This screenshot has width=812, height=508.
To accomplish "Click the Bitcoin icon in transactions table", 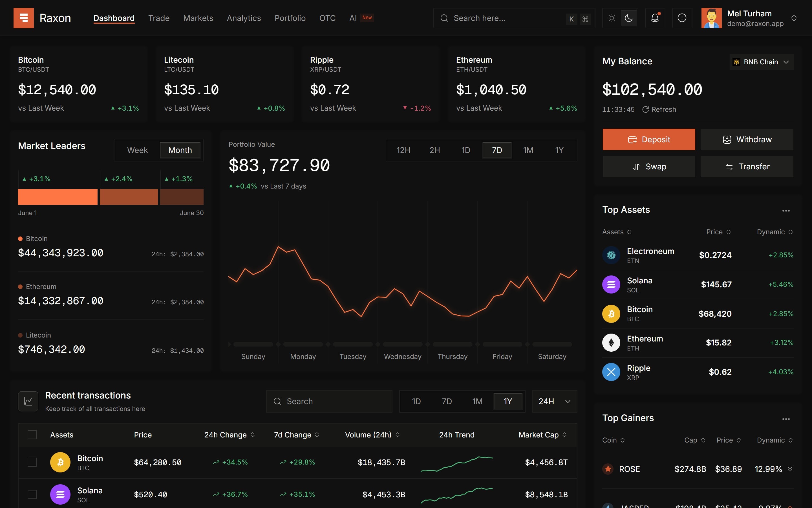I will [x=60, y=462].
